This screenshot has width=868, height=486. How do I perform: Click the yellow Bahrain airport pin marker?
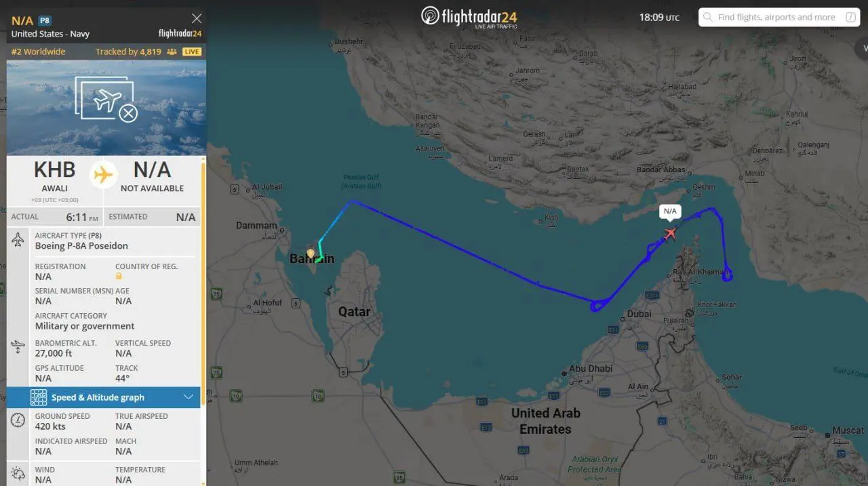[311, 254]
